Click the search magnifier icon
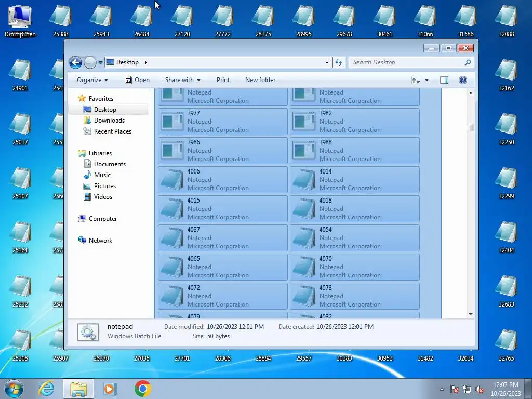The height and width of the screenshot is (399, 532). (x=468, y=62)
